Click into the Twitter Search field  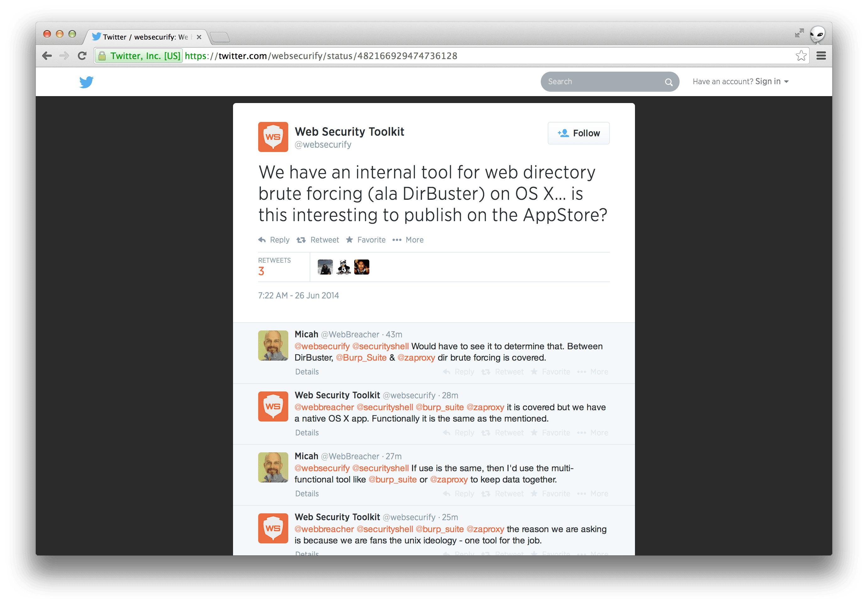(x=610, y=82)
